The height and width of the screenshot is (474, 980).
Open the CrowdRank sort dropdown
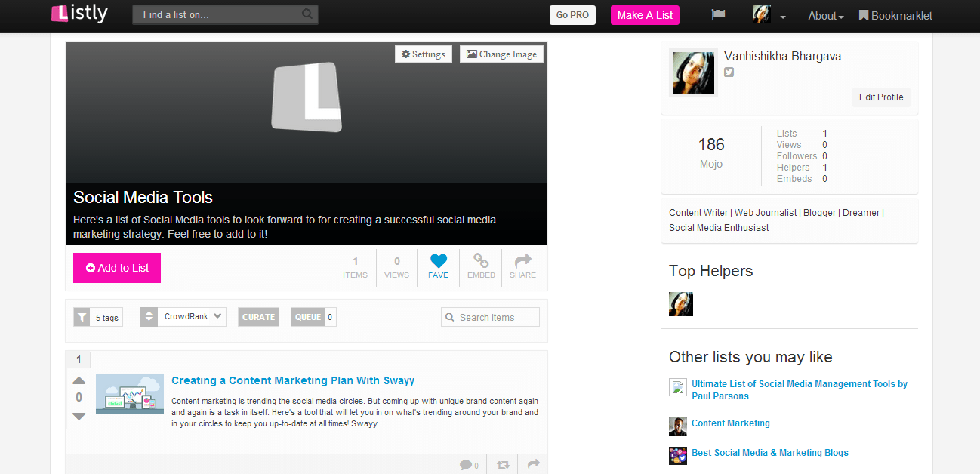[x=192, y=317]
